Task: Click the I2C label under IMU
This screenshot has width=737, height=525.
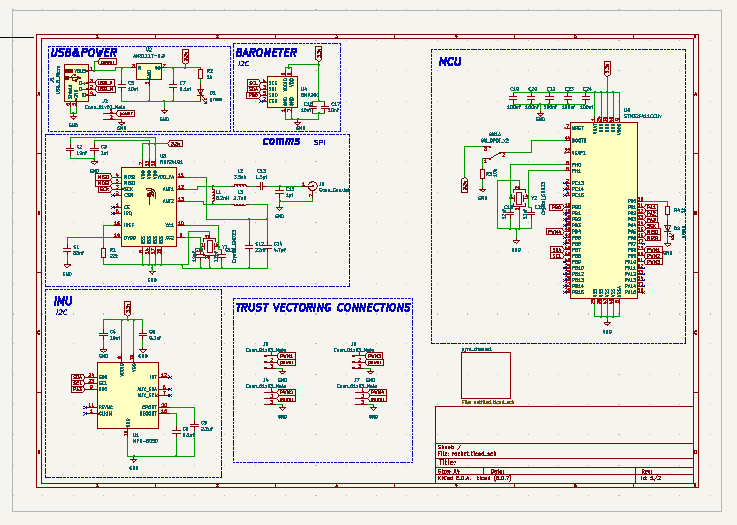Action: pos(62,312)
